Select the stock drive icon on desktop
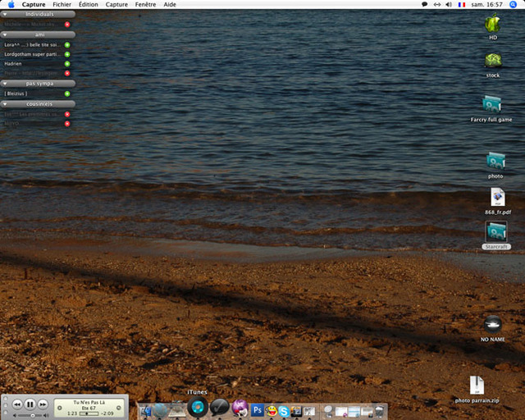The height and width of the screenshot is (420, 525). [x=493, y=61]
